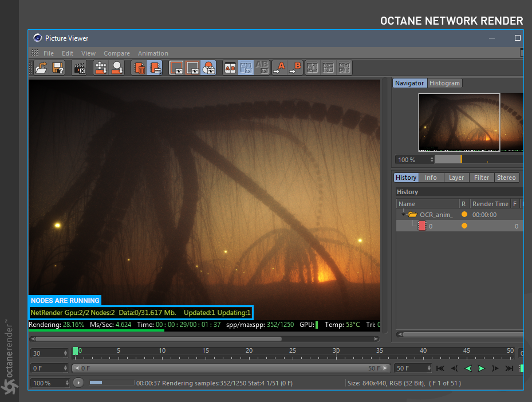This screenshot has height=402, width=532.
Task: Collapse the OCR_anim_ folder tree arrow
Action: (x=403, y=215)
